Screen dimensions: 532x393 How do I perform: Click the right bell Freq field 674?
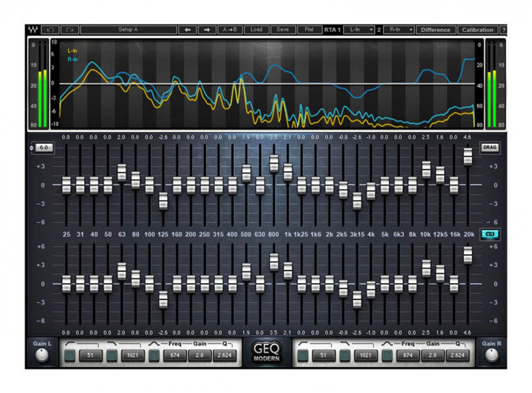pyautogui.click(x=408, y=355)
